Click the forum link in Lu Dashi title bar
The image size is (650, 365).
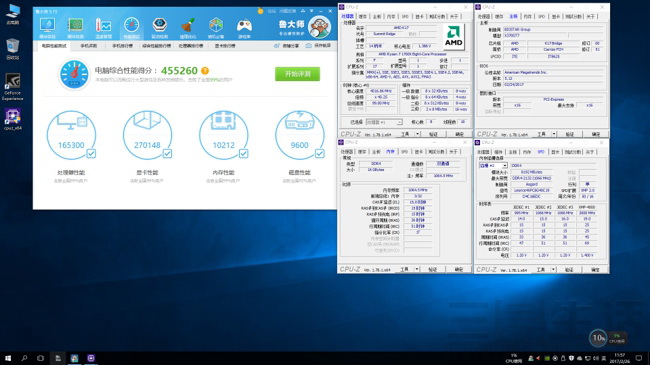(x=272, y=11)
